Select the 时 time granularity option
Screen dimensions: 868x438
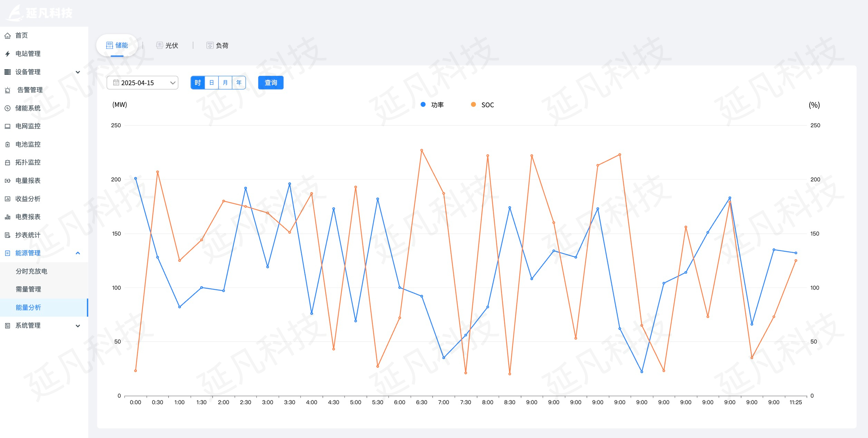coord(198,83)
